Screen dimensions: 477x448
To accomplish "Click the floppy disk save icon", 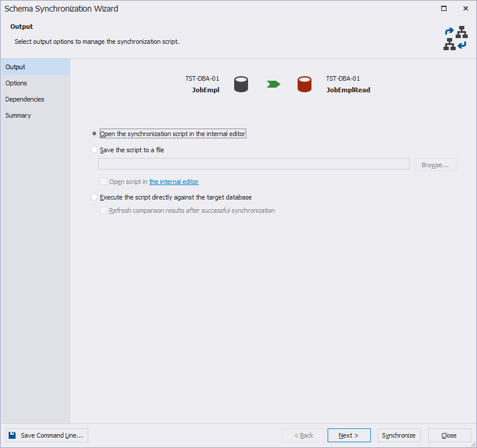I will click(12, 435).
